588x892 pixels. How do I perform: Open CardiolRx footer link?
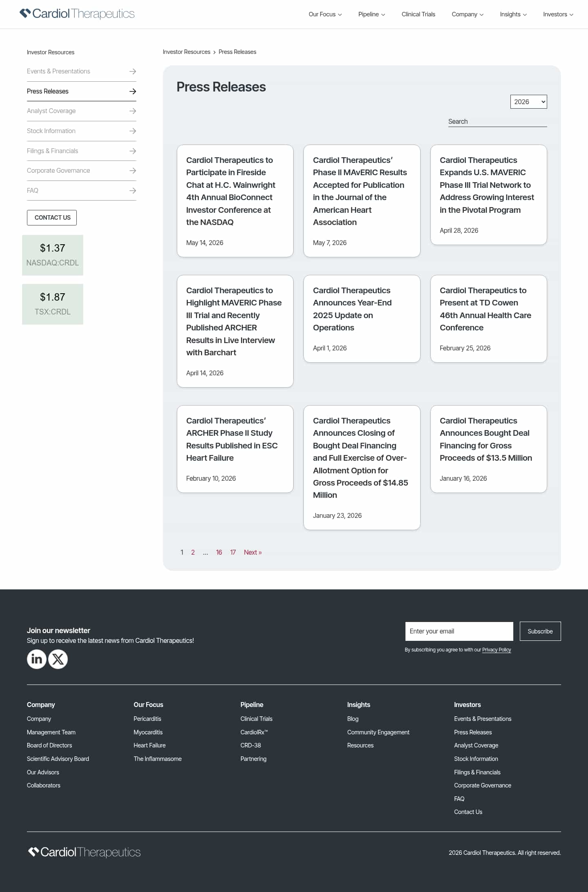click(x=254, y=732)
